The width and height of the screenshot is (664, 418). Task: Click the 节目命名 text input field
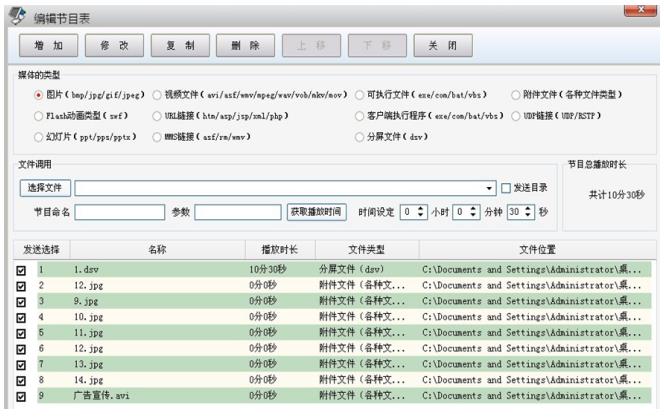[119, 211]
